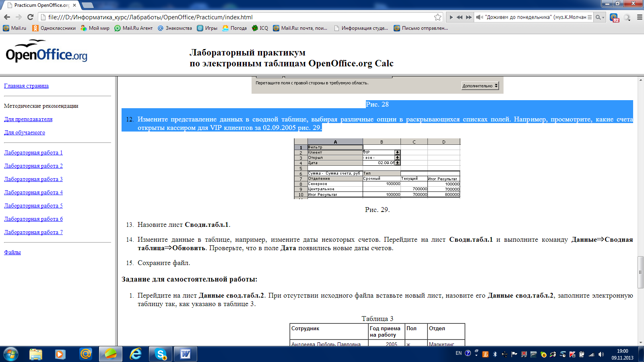Open Лабораторная работа 1
This screenshot has width=644, height=362.
click(33, 152)
